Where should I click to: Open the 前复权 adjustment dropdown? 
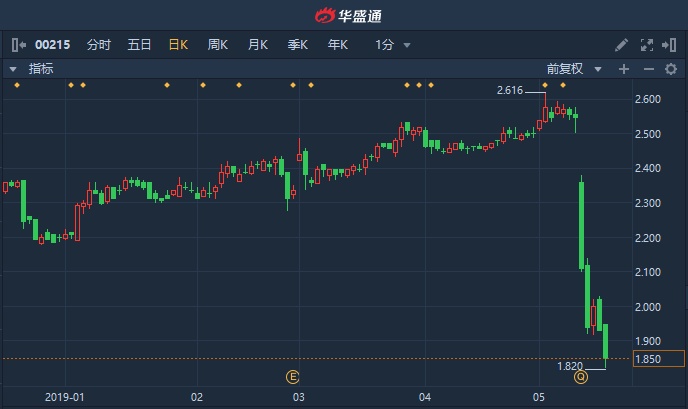574,69
